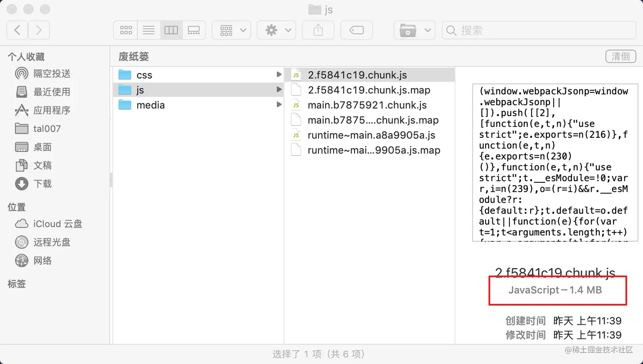Click the Edit Tags toolbar button

356,30
